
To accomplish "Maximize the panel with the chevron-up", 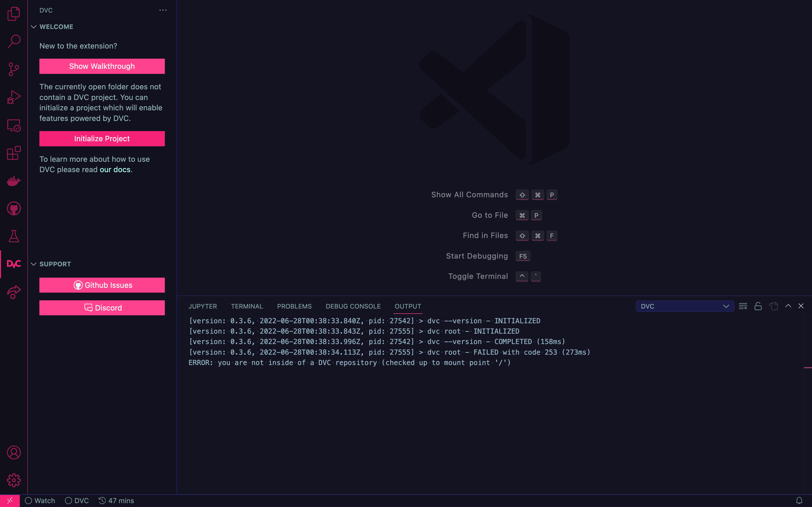I will point(788,306).
